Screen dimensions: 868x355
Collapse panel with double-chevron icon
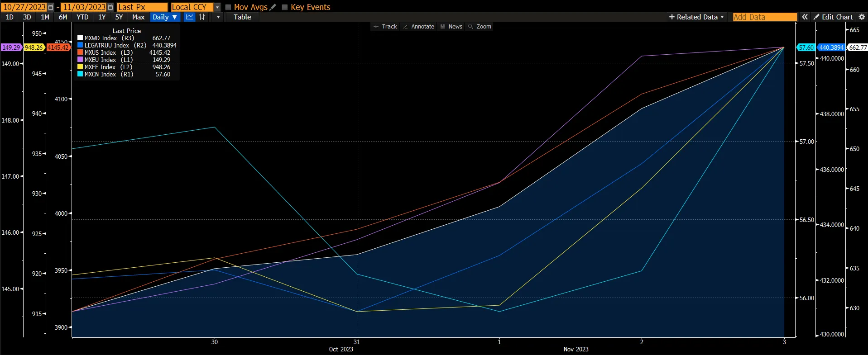click(805, 17)
